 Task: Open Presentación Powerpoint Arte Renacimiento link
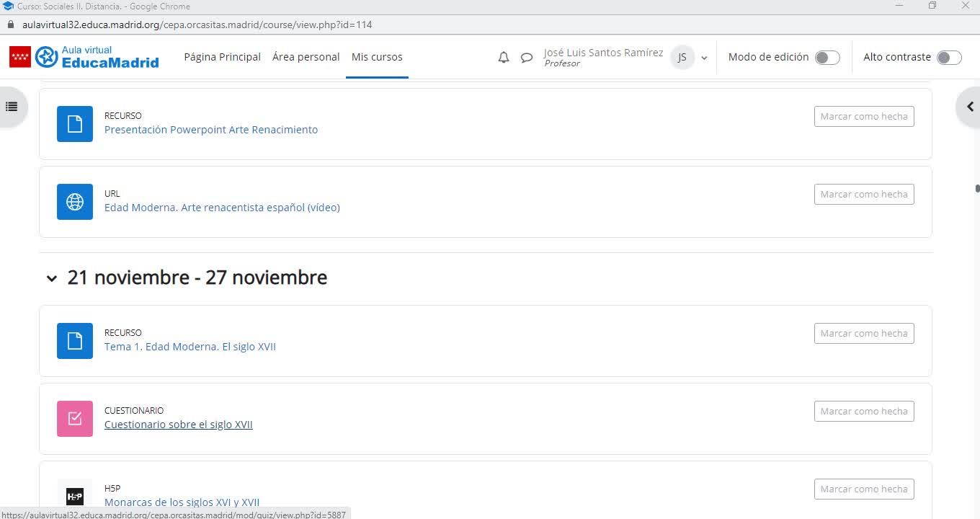coord(211,130)
